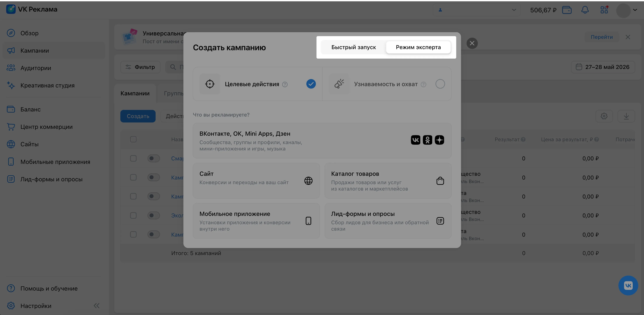Open the wallet icon next to balance
644x315 pixels.
point(567,10)
